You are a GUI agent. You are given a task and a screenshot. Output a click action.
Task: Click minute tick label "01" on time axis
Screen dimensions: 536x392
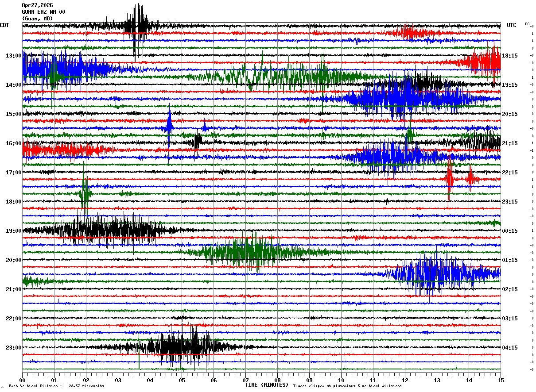[x=54, y=380]
